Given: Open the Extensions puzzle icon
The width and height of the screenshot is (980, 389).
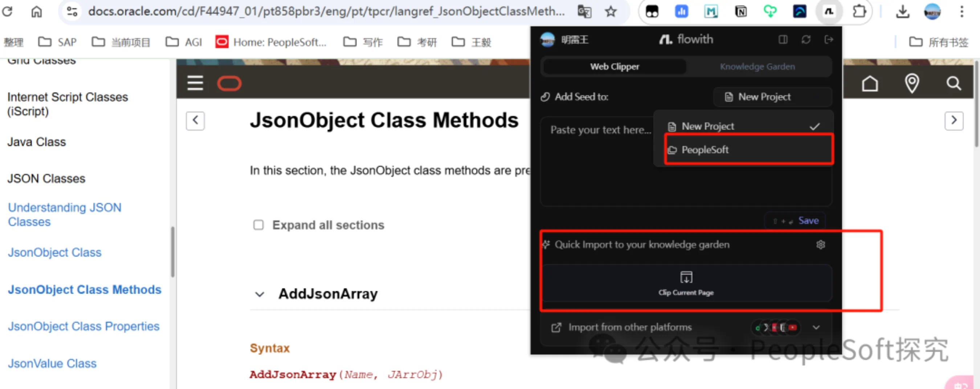Looking at the screenshot, I should tap(859, 11).
